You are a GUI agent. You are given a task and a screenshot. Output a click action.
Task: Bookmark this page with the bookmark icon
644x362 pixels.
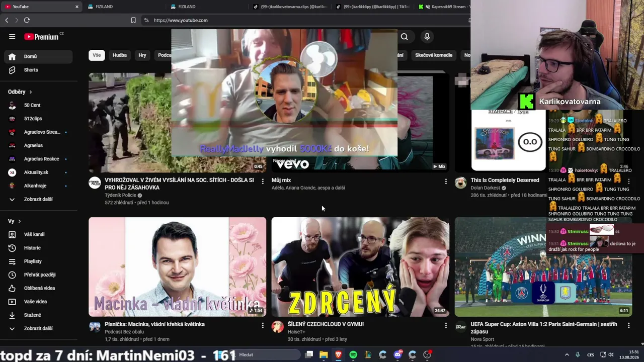tap(133, 20)
